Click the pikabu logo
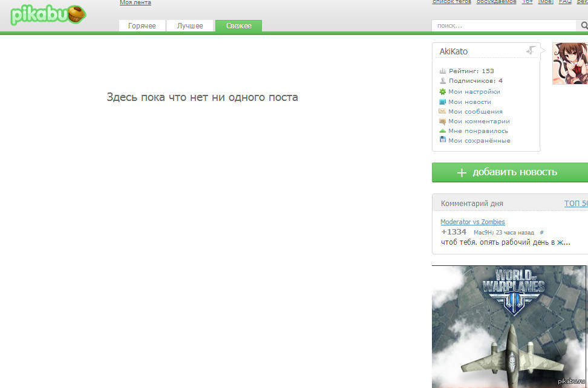Viewport: 588px width, 388px height. click(48, 15)
